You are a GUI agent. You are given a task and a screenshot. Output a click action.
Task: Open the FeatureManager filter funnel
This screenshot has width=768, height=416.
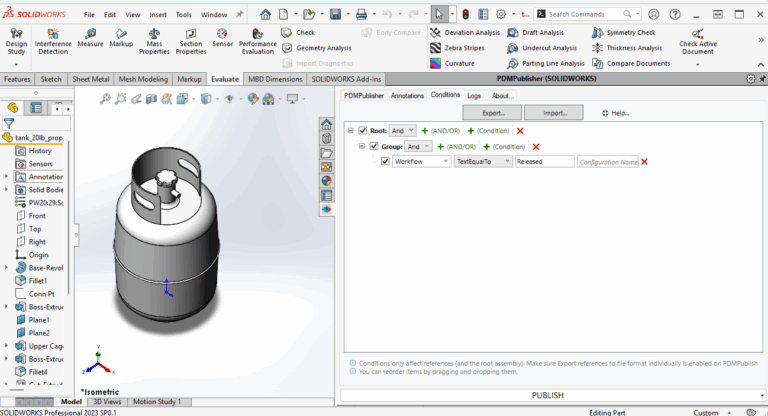coord(9,123)
